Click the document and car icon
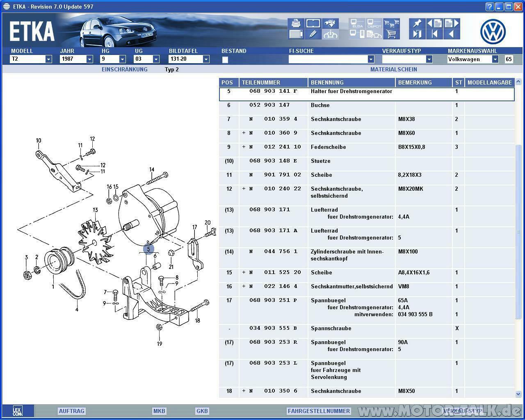The width and height of the screenshot is (525, 420). point(374,34)
